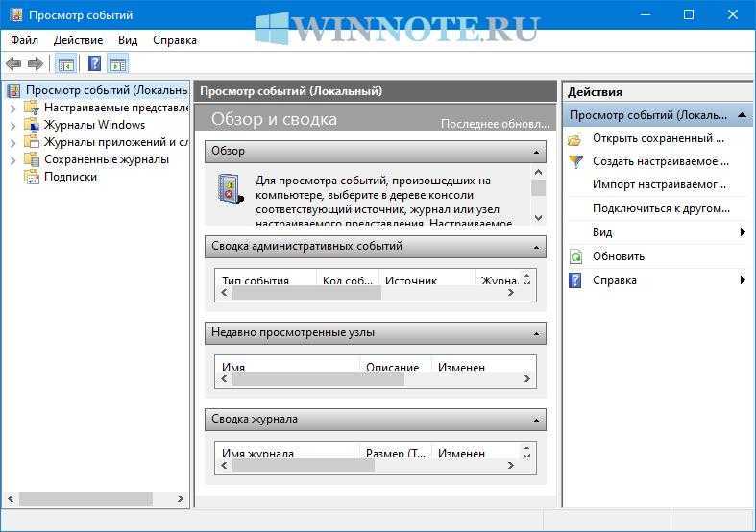The width and height of the screenshot is (756, 532).
Task: Collapse Сводка административных событий section
Action: click(x=536, y=247)
